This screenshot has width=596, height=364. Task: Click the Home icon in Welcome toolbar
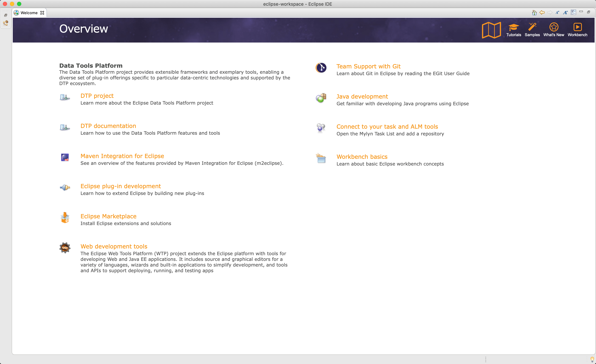(x=534, y=13)
